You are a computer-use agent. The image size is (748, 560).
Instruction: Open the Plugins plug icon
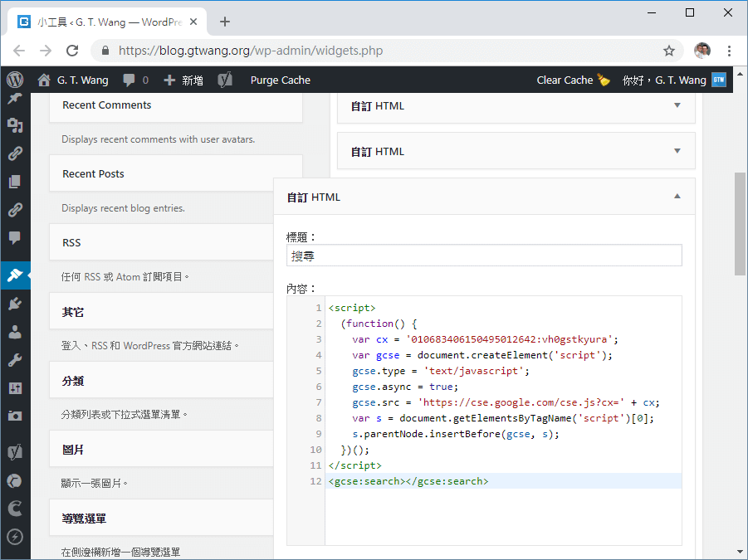pos(15,303)
